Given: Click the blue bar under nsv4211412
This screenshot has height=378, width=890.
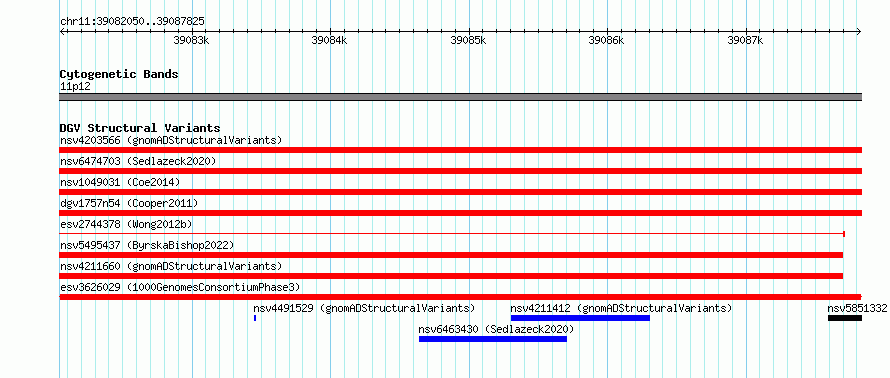Looking at the screenshot, I should tap(580, 318).
